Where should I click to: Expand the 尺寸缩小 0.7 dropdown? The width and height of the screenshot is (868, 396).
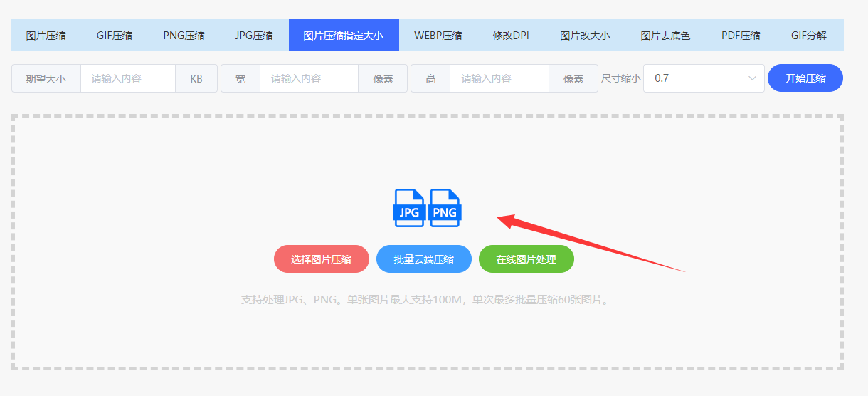pos(704,78)
